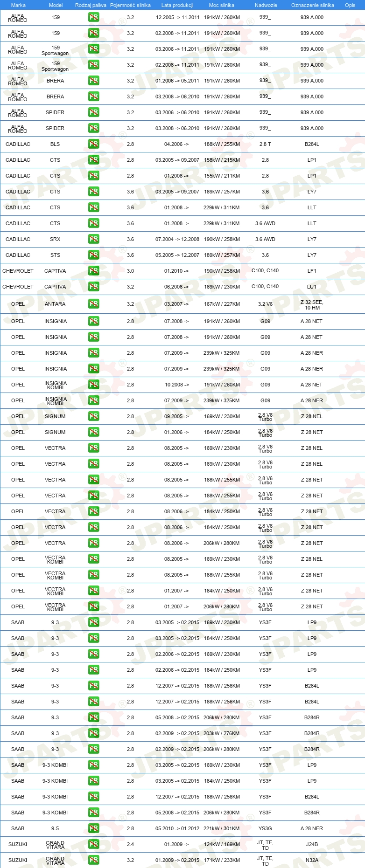
Task: Click petrol fuel icon in Cadillac SRX row
Action: (93, 239)
